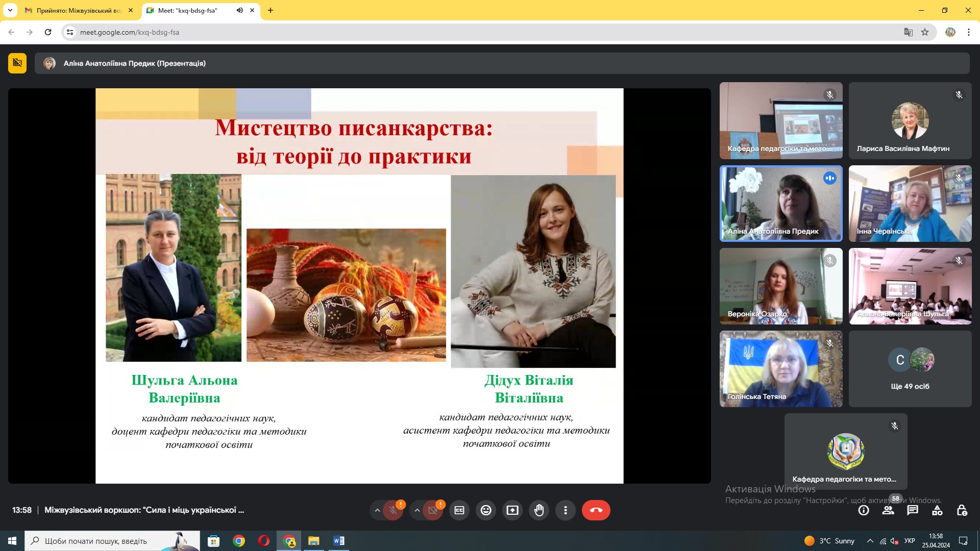Expand audio settings arrow beside microphone

[377, 510]
